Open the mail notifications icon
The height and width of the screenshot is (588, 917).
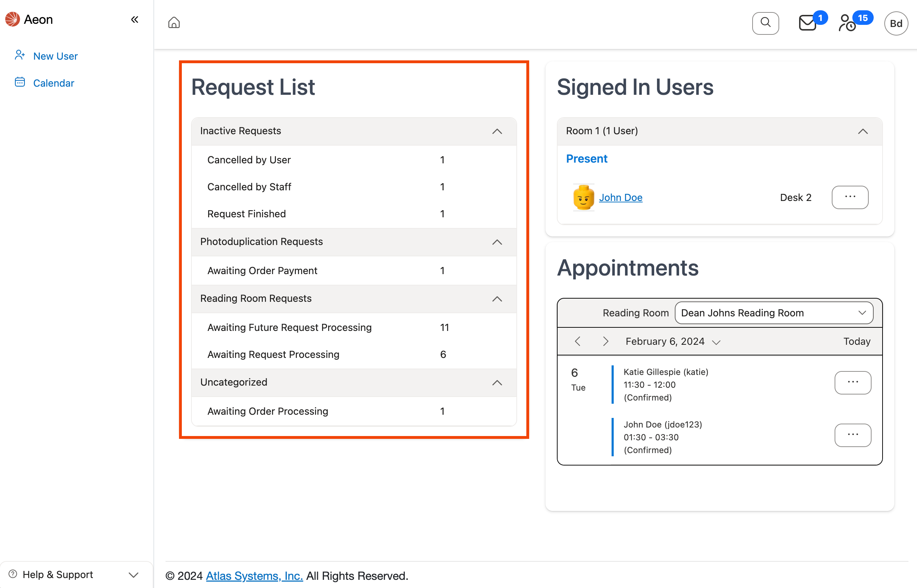807,24
